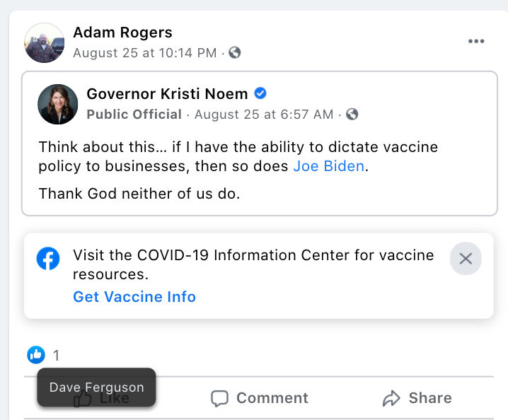Click the globe icon beside Adam Rogers' timestamp
Image resolution: width=508 pixels, height=420 pixels.
(x=235, y=53)
